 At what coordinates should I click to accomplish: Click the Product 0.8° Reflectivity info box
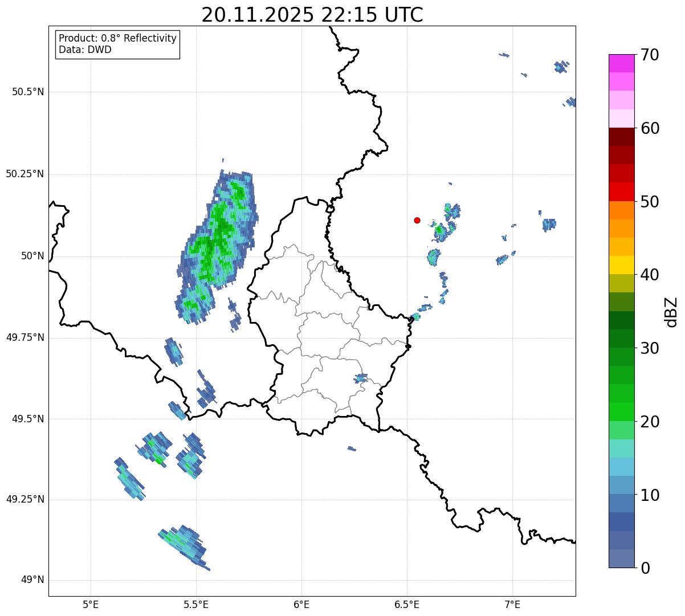click(117, 44)
